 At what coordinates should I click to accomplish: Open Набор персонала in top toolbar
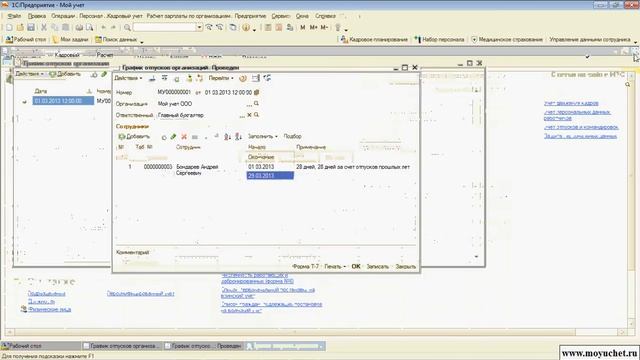pos(439,40)
